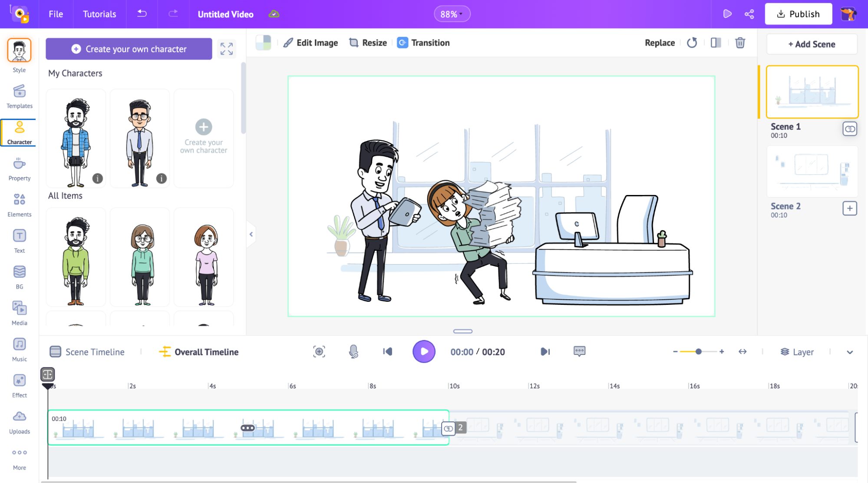Open the 88% zoom dropdown
Viewport: 868px width, 483px height.
tap(452, 14)
